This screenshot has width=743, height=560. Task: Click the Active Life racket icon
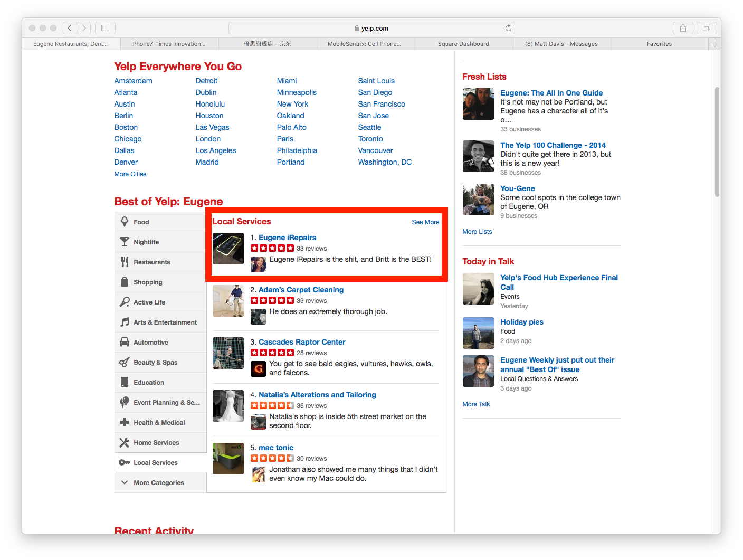[x=125, y=302]
